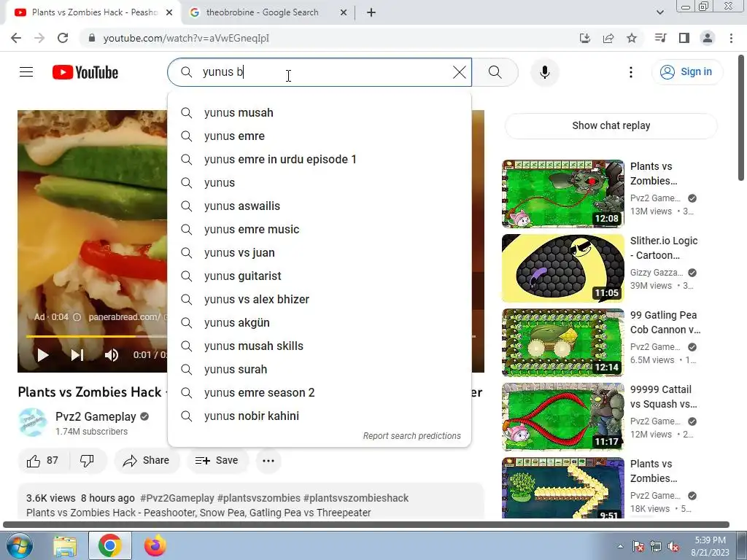747x560 pixels.
Task: Pick suggestion "yunus vs juan"
Action: click(320, 253)
